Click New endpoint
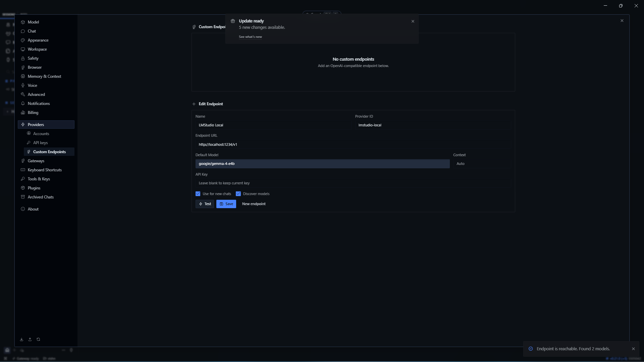 click(x=254, y=204)
